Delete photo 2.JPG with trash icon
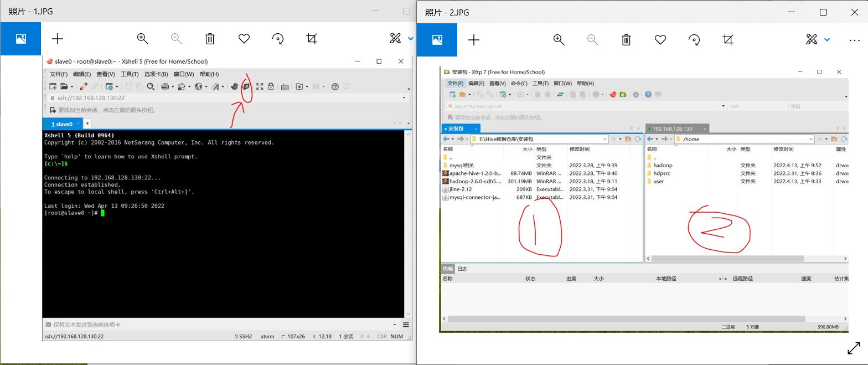Viewport: 868px width, 365px height. (626, 39)
